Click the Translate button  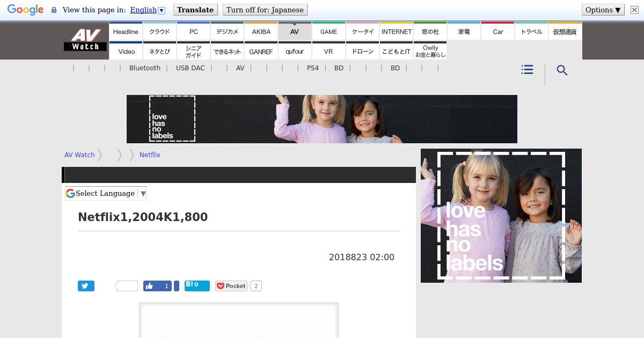pyautogui.click(x=195, y=10)
